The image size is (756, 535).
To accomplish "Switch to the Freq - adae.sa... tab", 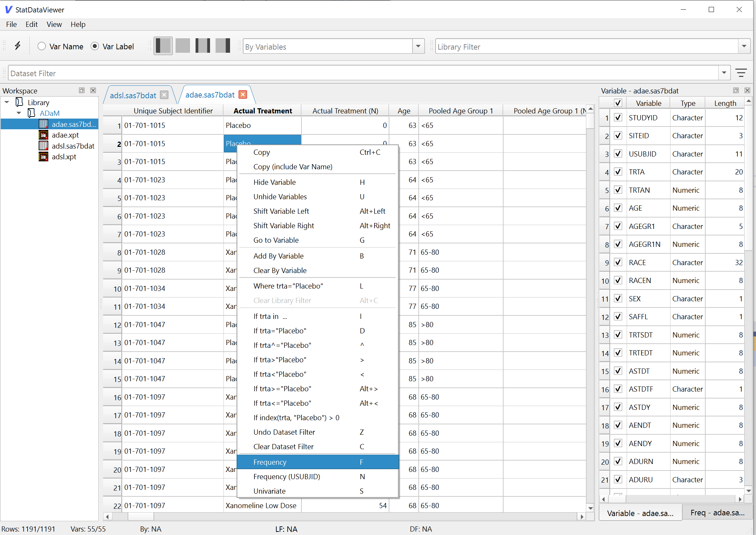I will [x=717, y=513].
